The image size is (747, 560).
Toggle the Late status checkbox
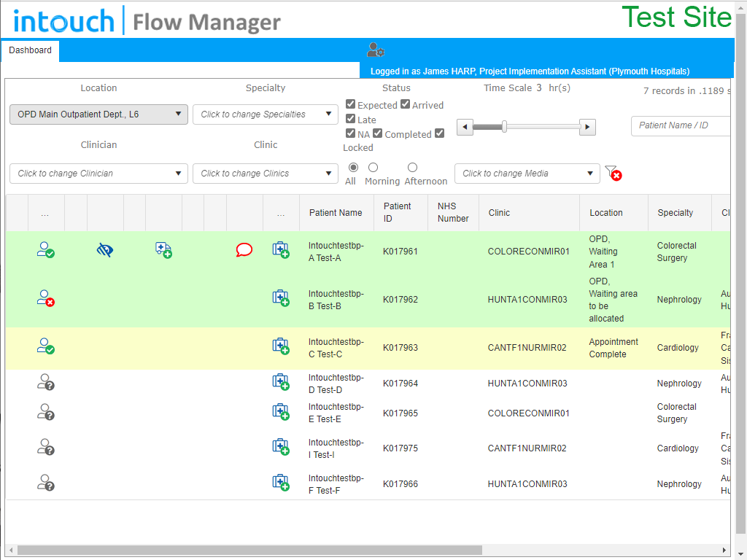pos(351,119)
